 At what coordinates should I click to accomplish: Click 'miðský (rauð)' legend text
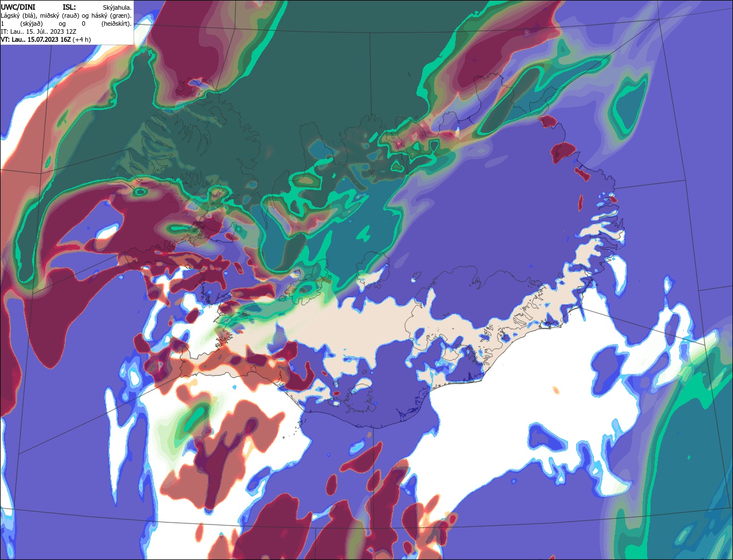point(60,16)
